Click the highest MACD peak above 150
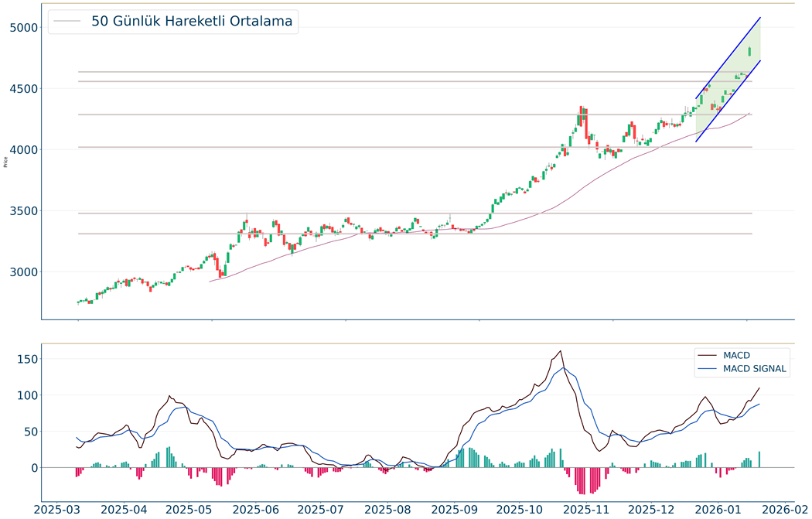Viewport: 812px width, 519px height. (560, 351)
